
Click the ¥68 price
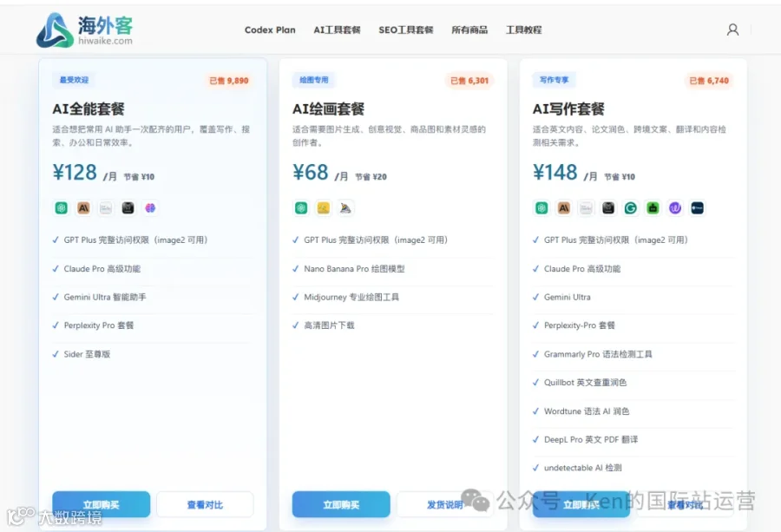(311, 173)
